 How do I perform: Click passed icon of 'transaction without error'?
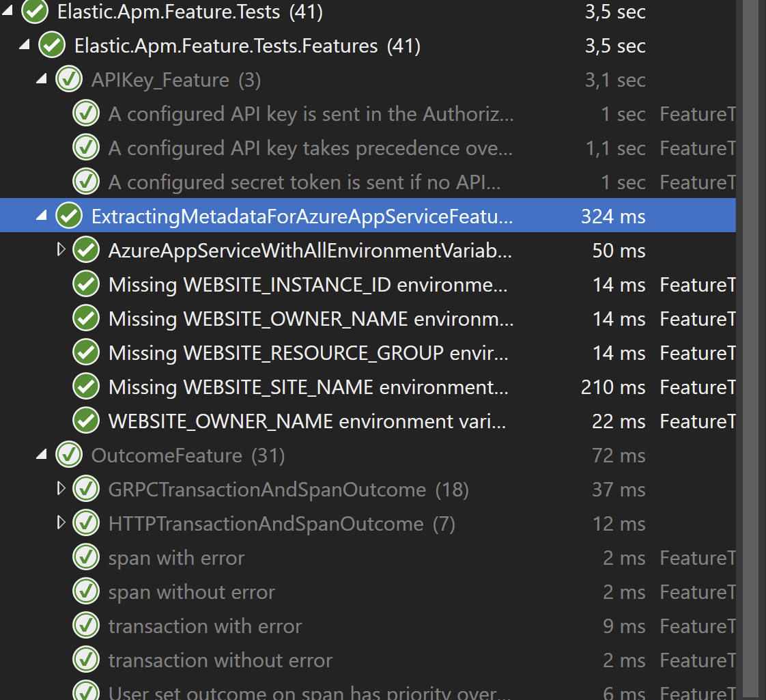[86, 660]
